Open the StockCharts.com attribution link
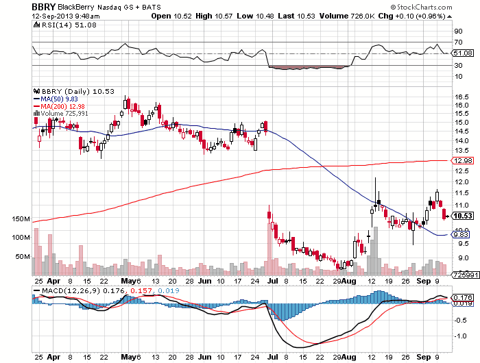Screen dimensions: 480x363 coord(421,7)
